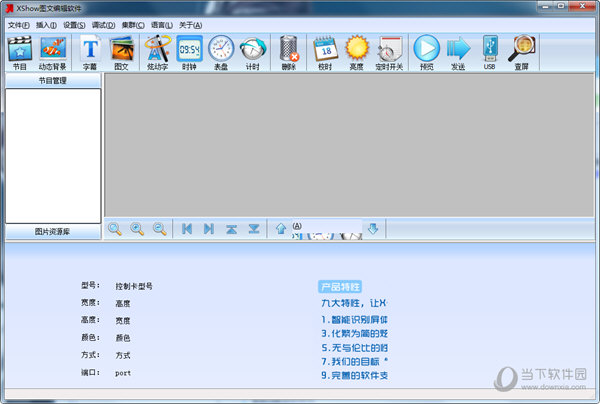Click the 型号: label

pyautogui.click(x=90, y=285)
